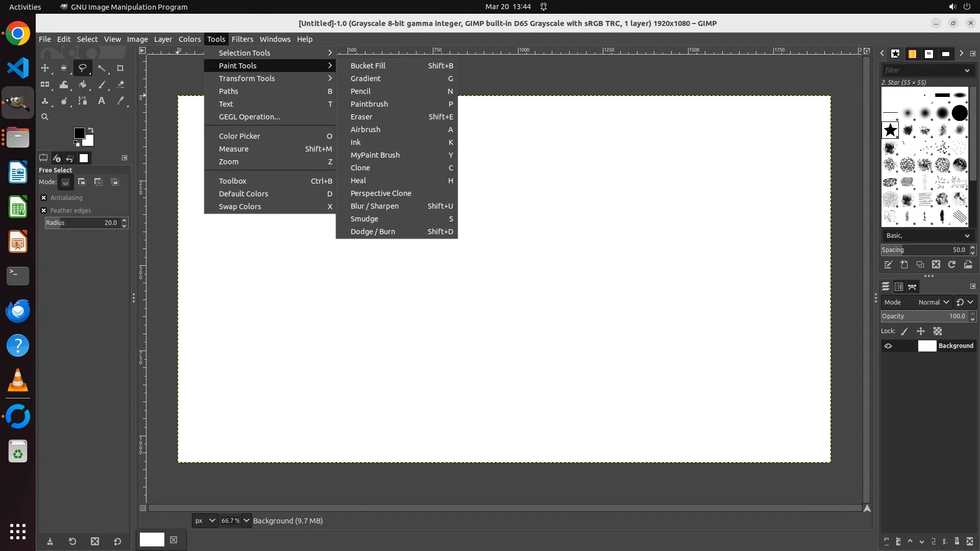Screen dimensions: 980x551
Task: Open the layer Mode Normal dropdown
Action: coord(933,302)
